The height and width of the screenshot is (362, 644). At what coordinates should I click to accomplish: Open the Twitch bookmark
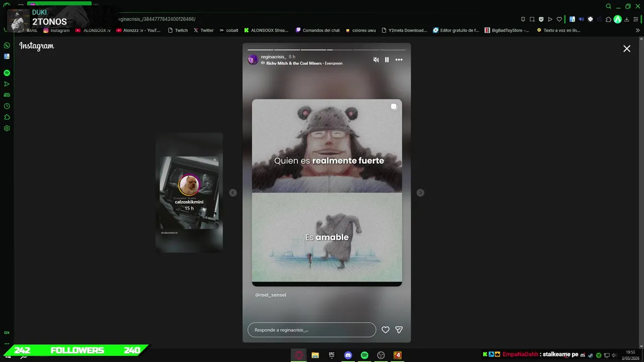click(x=178, y=30)
